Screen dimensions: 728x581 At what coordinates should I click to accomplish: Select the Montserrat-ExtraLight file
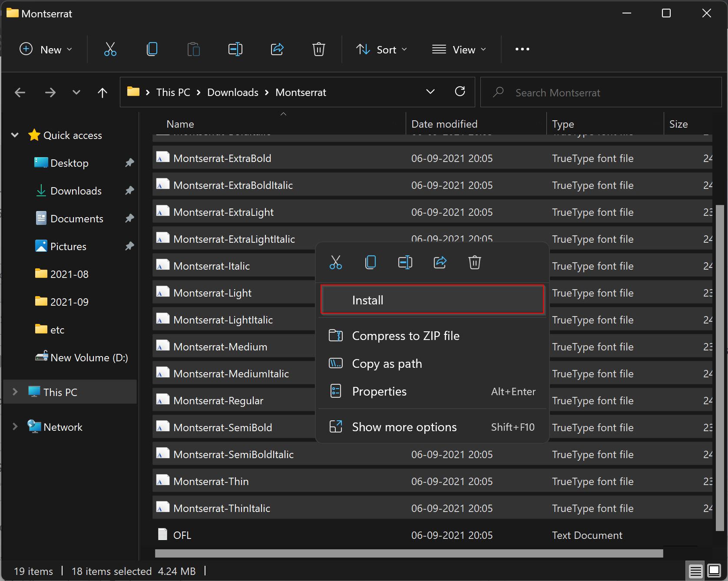coord(432,212)
